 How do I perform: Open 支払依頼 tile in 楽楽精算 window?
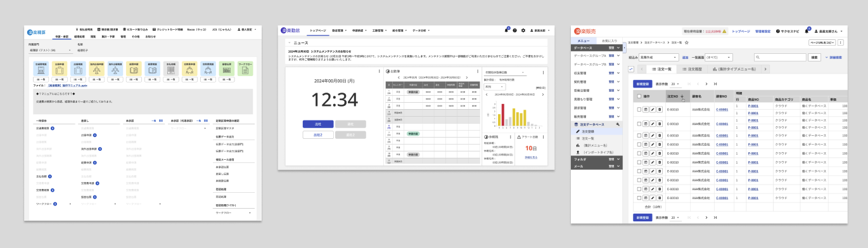click(x=171, y=69)
